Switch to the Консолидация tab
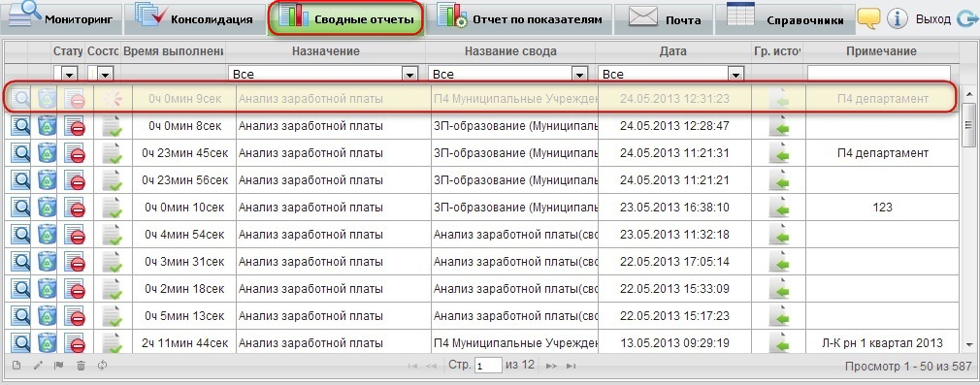This screenshot has height=385, width=980. tap(194, 18)
